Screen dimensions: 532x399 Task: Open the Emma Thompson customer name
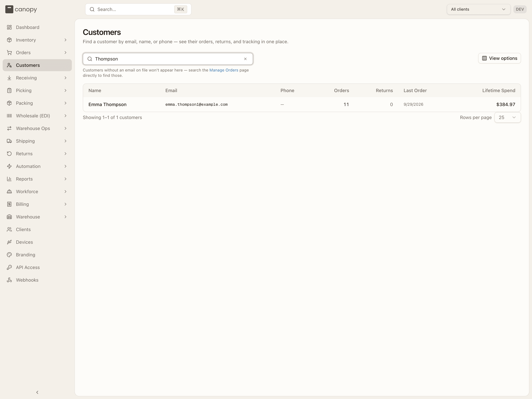(x=107, y=104)
